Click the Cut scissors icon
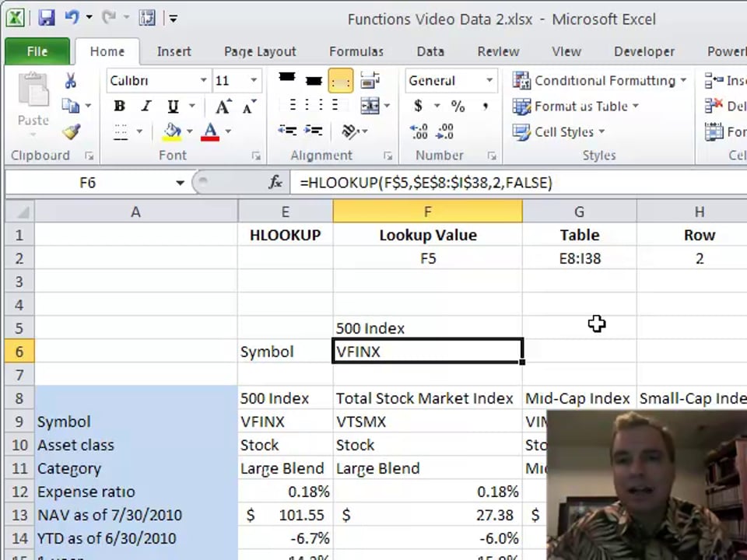Screen dimensions: 747x560 click(x=71, y=80)
